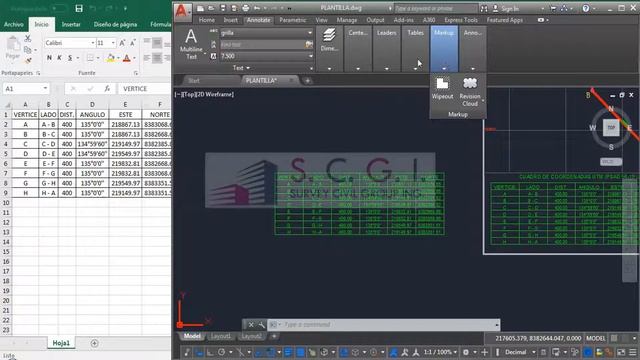Click the customization wrench icon in command line
Viewport: 640px width, 360px height.
click(261, 325)
